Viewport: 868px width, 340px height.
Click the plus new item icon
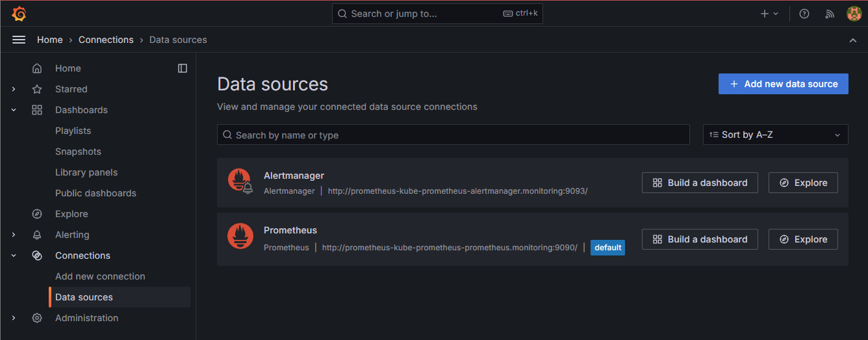(x=765, y=14)
